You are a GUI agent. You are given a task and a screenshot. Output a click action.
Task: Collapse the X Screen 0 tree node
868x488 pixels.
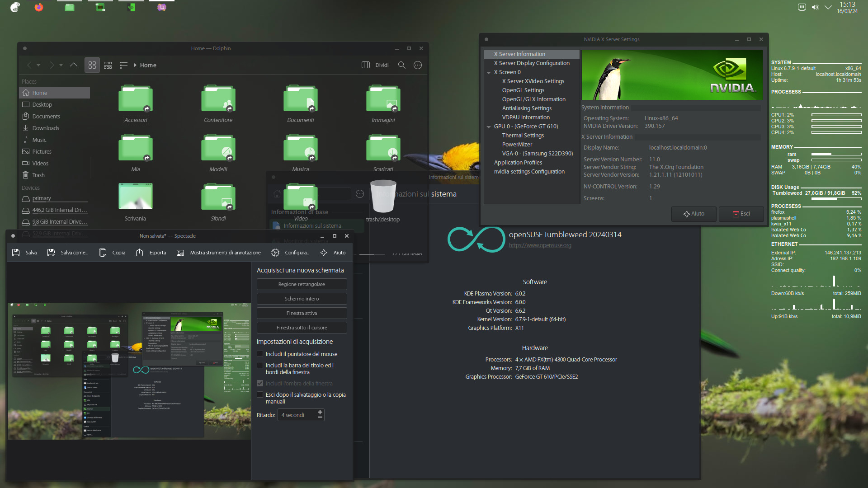[489, 72]
